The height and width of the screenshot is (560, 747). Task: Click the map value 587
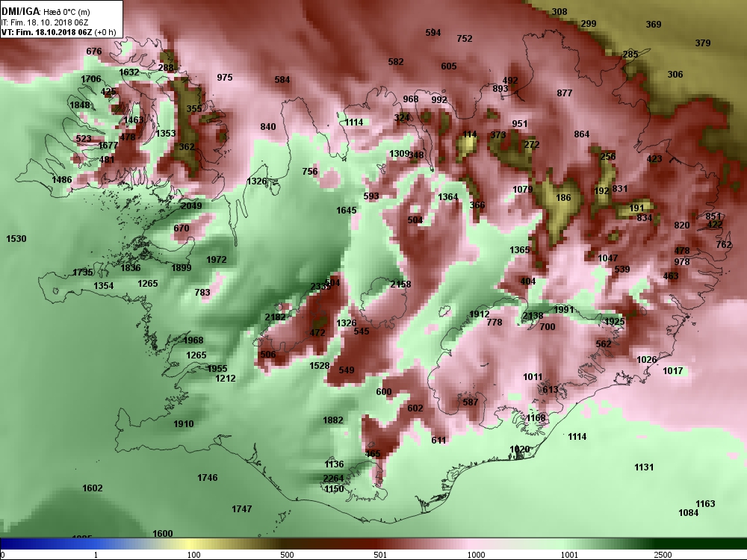pos(470,402)
